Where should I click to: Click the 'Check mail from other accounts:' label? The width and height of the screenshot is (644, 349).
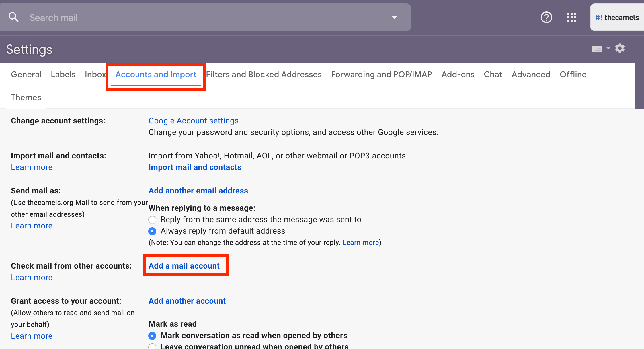71,266
